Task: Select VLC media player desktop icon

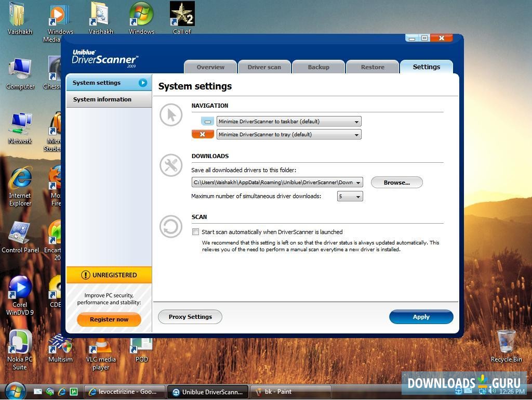Action: [x=101, y=355]
